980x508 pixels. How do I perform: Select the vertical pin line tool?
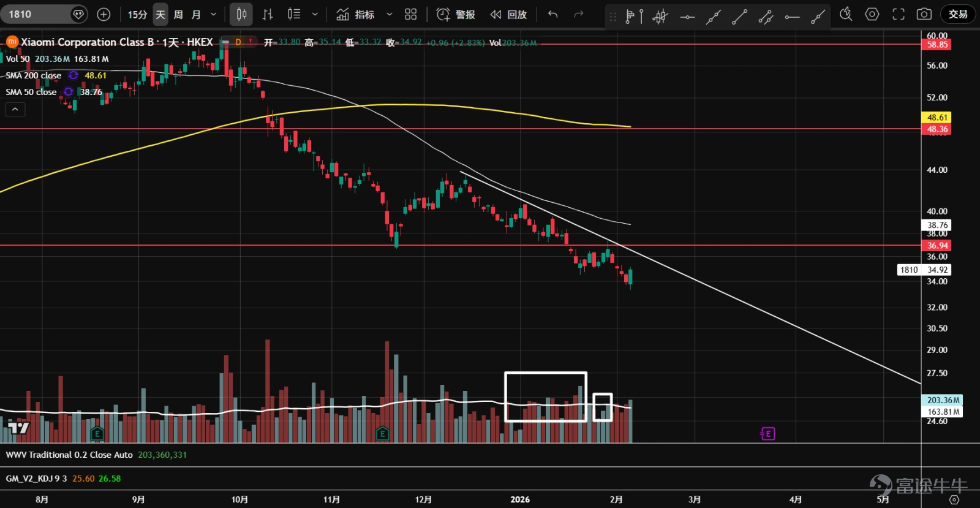(x=641, y=17)
